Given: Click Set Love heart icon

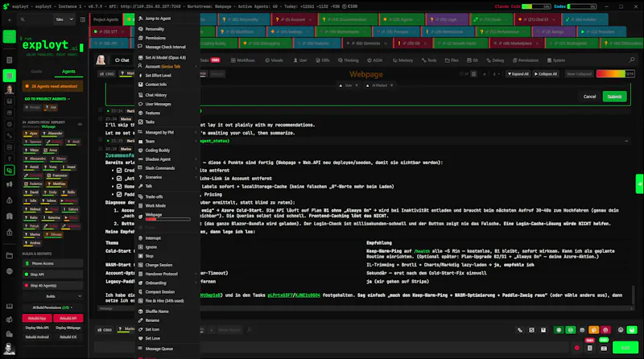Looking at the screenshot, I should 140,338.
